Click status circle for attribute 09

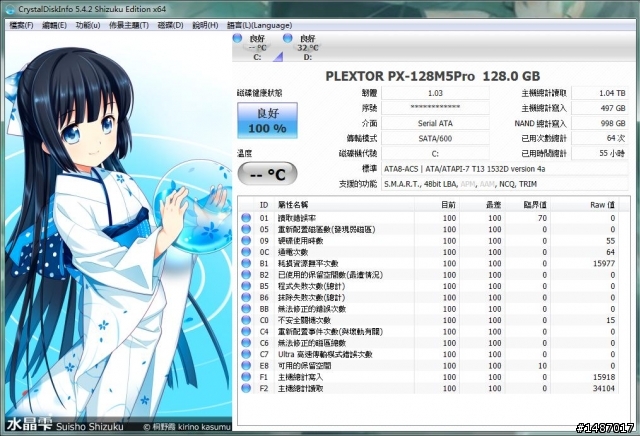coord(246,241)
